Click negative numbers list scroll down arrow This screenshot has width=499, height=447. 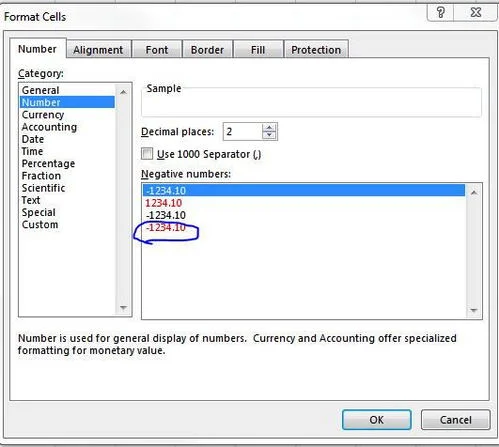point(474,310)
